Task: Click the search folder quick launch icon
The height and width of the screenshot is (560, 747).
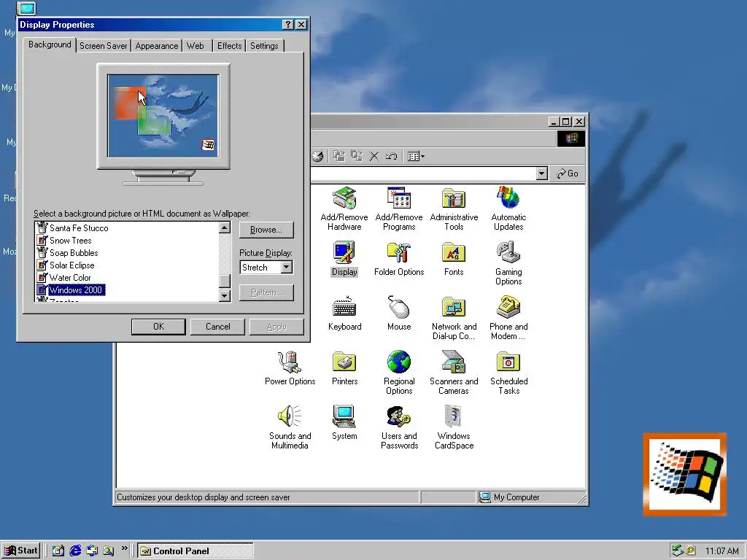Action: 108,551
